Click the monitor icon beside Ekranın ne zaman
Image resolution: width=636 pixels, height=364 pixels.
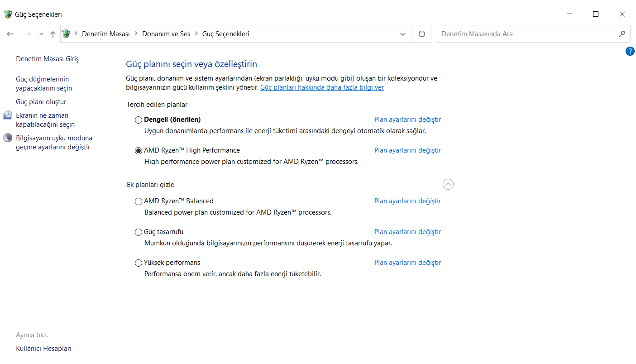pyautogui.click(x=8, y=115)
